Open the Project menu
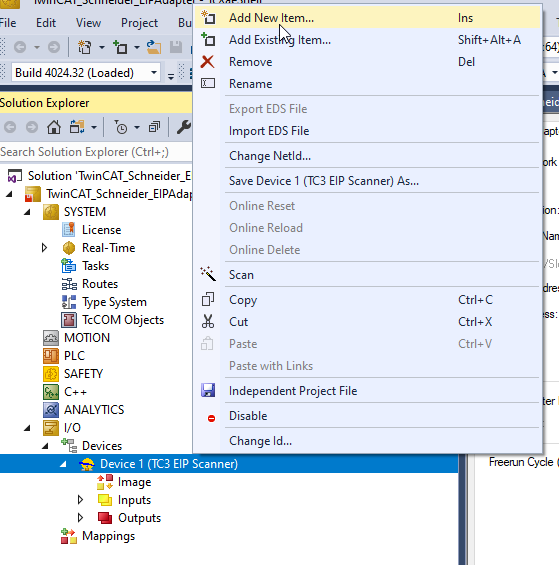 139,23
